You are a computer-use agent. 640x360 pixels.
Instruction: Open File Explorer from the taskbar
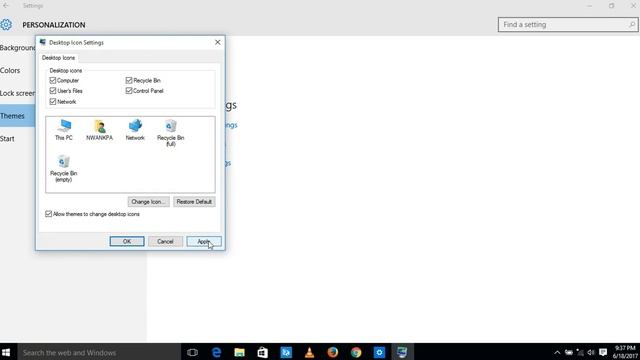[240, 352]
